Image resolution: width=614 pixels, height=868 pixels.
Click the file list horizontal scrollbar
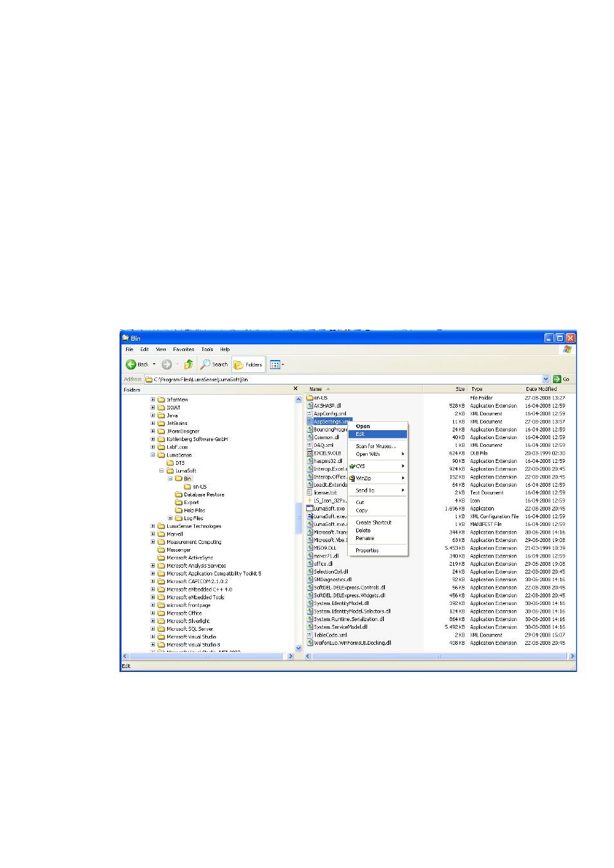pos(440,656)
